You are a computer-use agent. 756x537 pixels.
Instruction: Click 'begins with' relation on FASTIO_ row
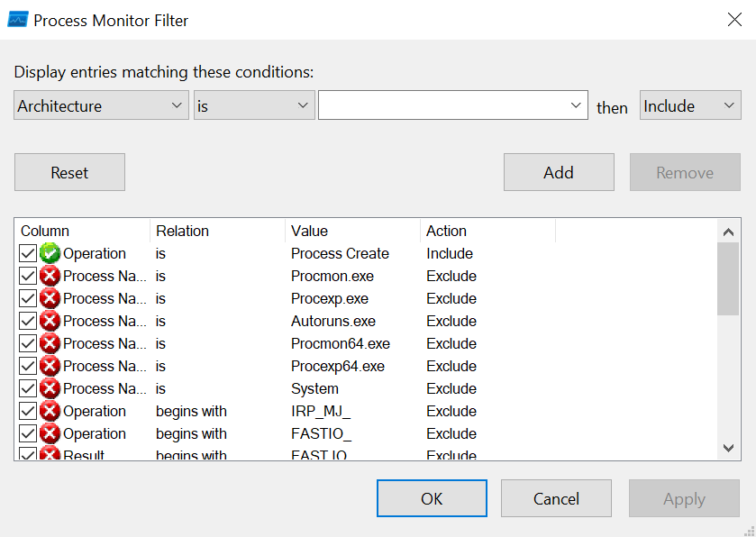[191, 434]
